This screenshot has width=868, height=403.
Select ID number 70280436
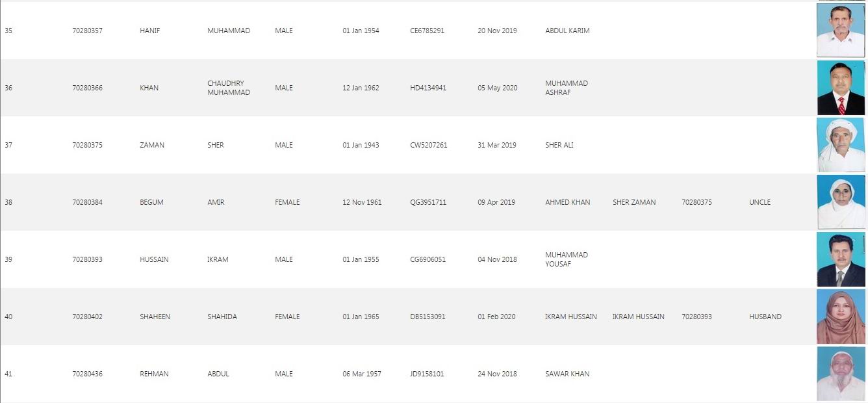(87, 374)
